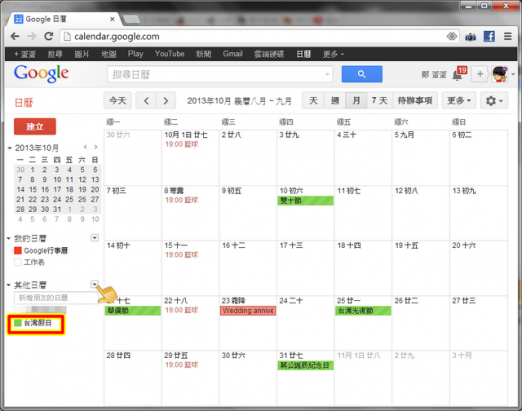
Task: Click the red 建立 create button
Action: [35, 127]
